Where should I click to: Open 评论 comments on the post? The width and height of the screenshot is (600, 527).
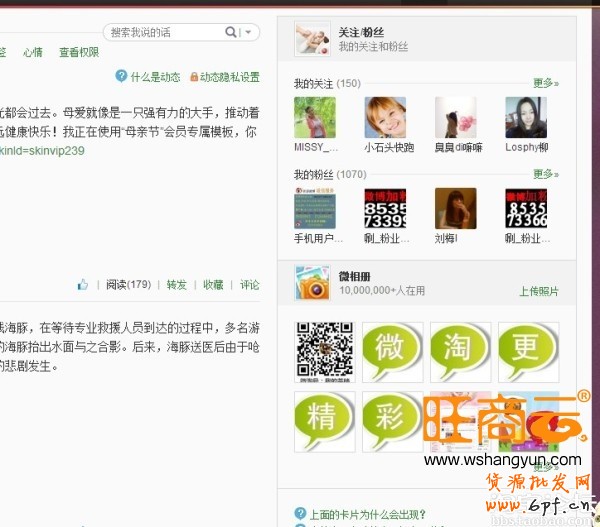click(249, 285)
